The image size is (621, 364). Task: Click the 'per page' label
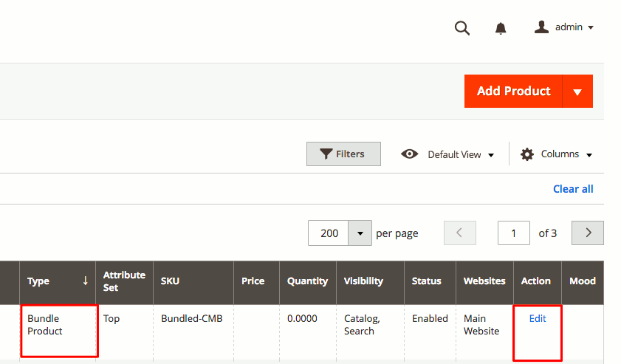[397, 234]
